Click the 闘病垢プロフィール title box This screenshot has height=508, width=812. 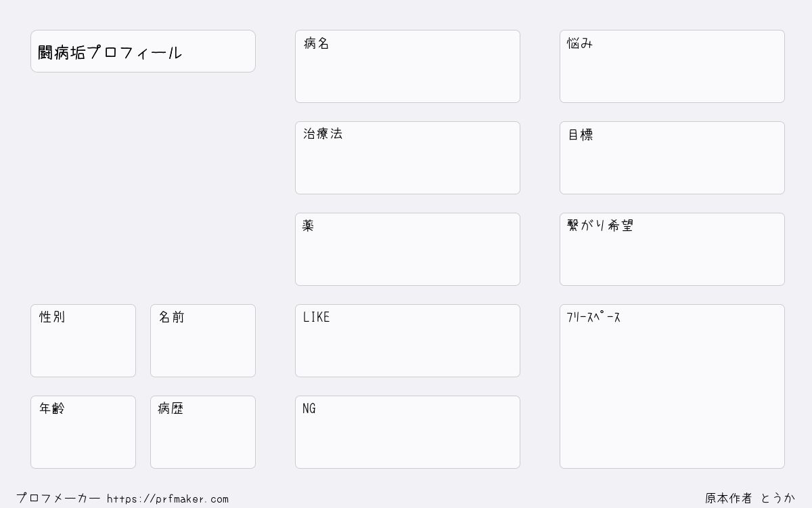coord(143,51)
